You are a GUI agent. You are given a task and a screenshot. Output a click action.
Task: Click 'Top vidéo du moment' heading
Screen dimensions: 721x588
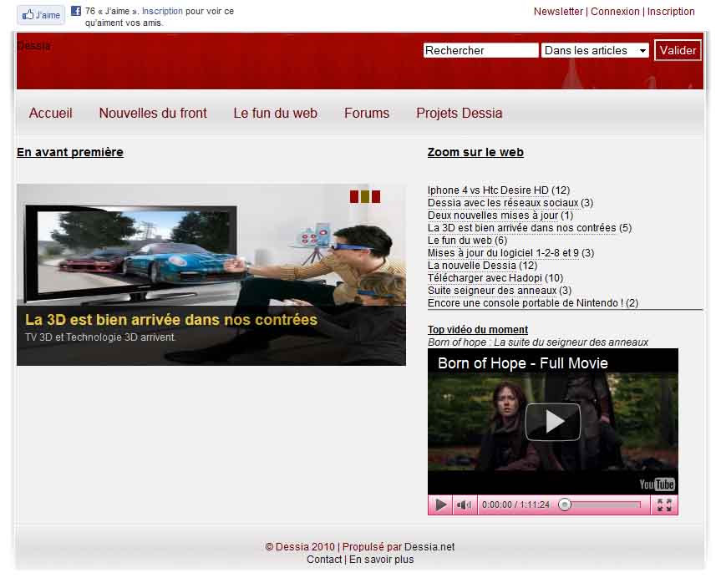click(478, 330)
